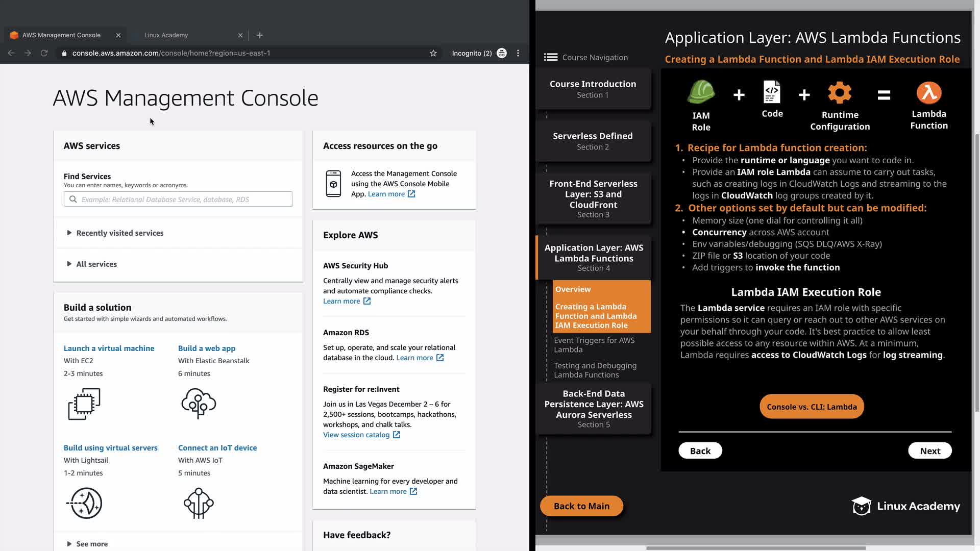Click the Lightsail compass icon
This screenshot has width=980, height=551.
tap(84, 503)
